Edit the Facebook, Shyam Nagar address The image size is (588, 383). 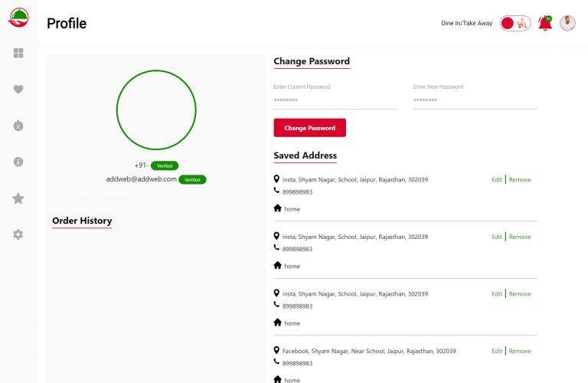(x=497, y=351)
